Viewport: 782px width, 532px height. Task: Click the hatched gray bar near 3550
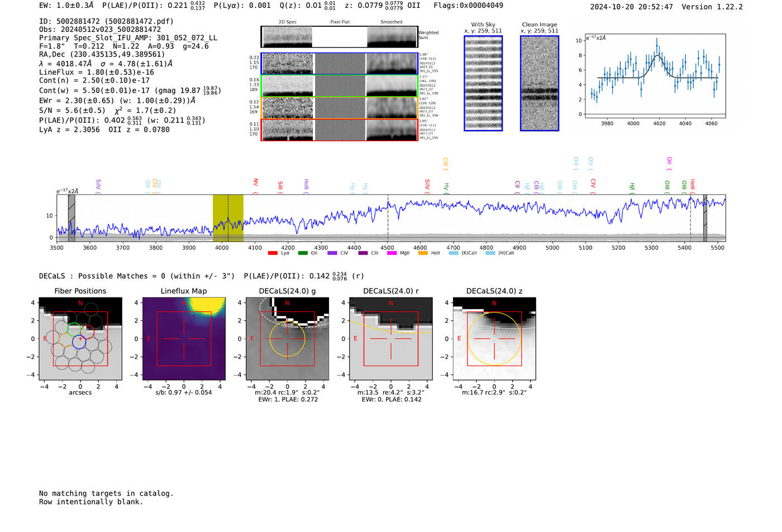click(71, 218)
